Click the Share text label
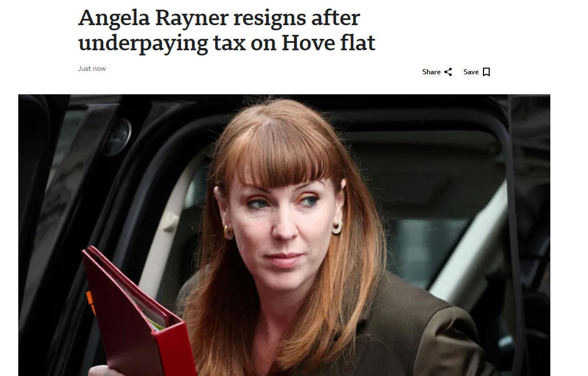Screen dimensions: 588x376 coord(431,72)
